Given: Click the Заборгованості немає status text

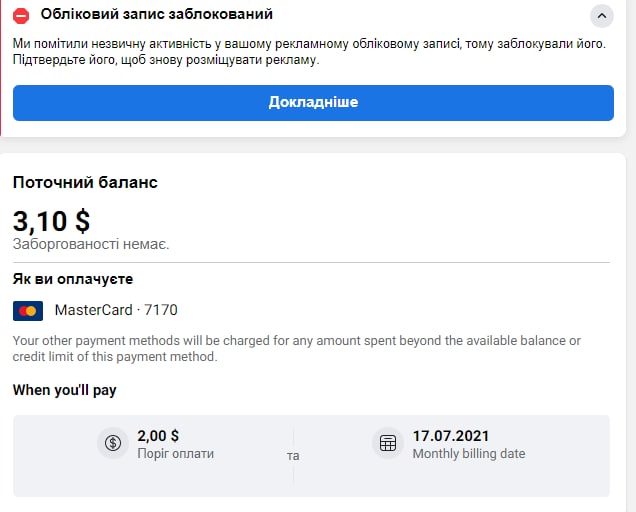Looking at the screenshot, I should 91,244.
